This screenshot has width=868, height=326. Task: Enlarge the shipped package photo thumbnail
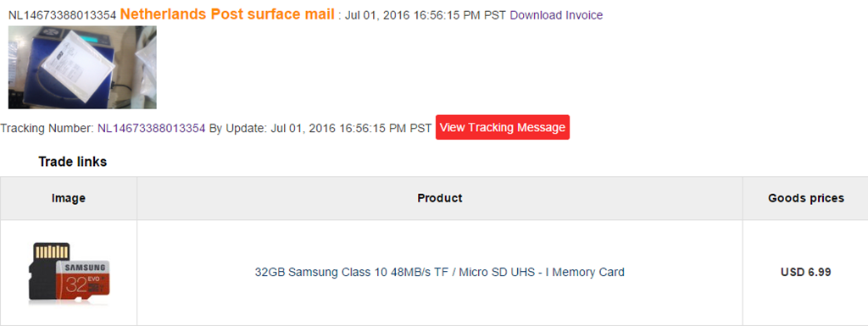tap(82, 68)
